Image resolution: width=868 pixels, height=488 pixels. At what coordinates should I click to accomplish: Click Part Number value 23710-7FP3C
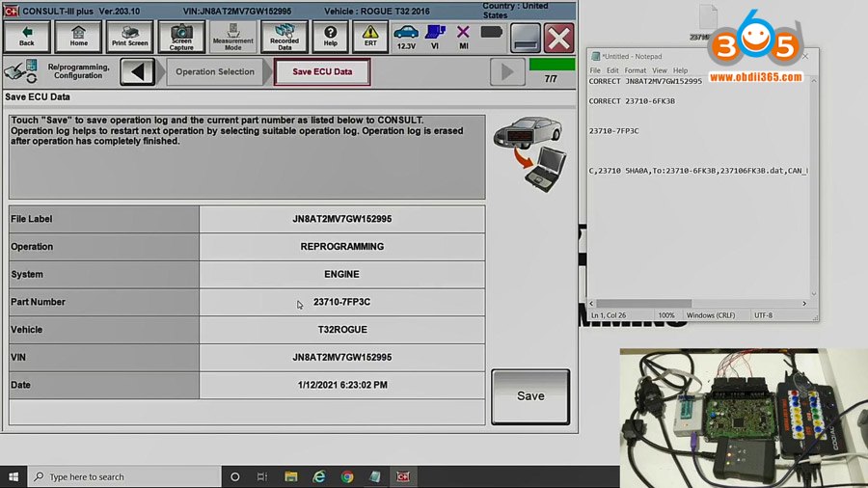[342, 302]
